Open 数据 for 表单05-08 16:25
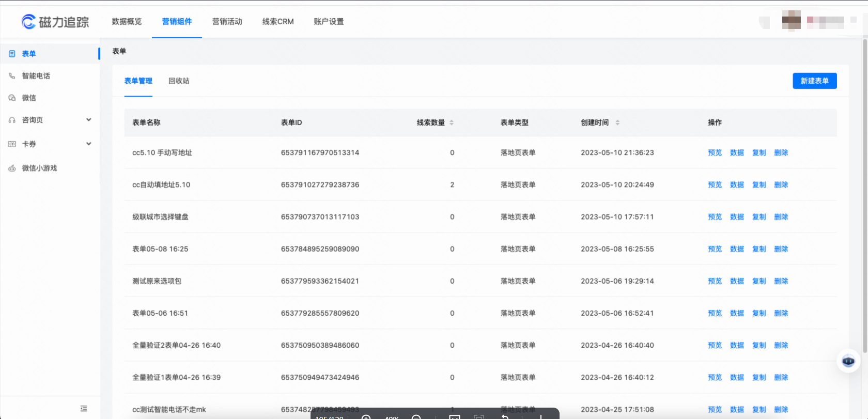868x419 pixels. [737, 249]
